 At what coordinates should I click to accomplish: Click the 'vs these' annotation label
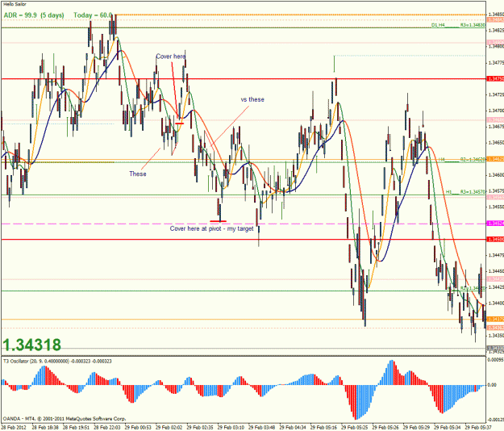tap(252, 99)
